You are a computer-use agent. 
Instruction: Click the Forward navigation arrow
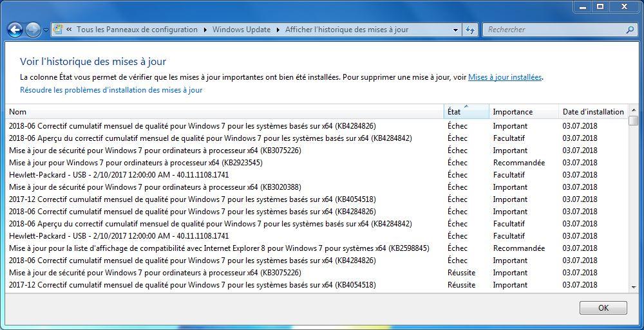point(33,30)
